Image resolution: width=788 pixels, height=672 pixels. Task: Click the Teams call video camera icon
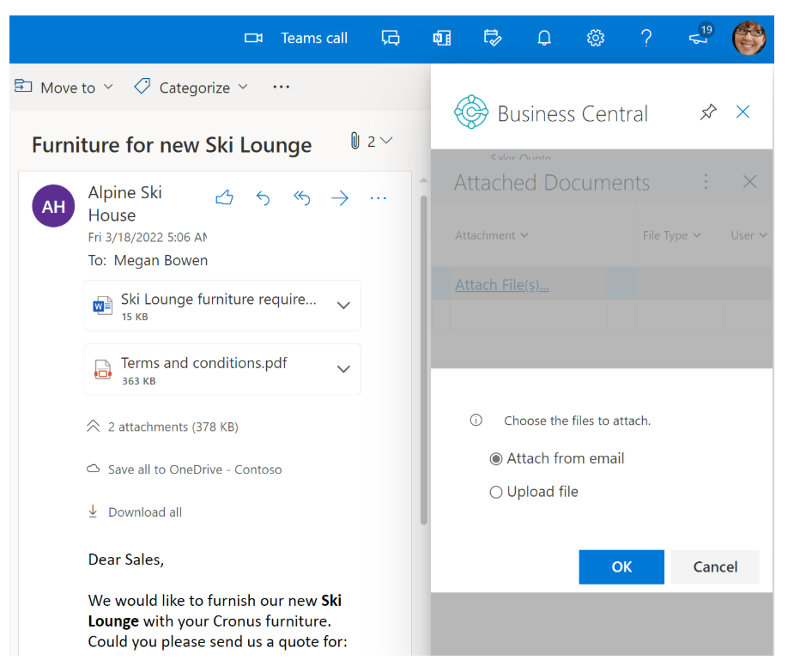point(254,39)
